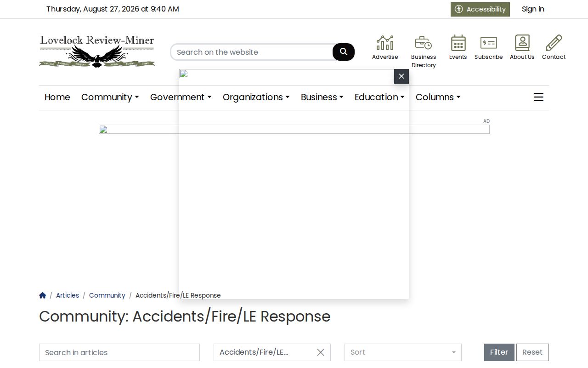Clear the Accidents/Fire/LE category selection
Screen dimensions: 588x368
(321, 352)
